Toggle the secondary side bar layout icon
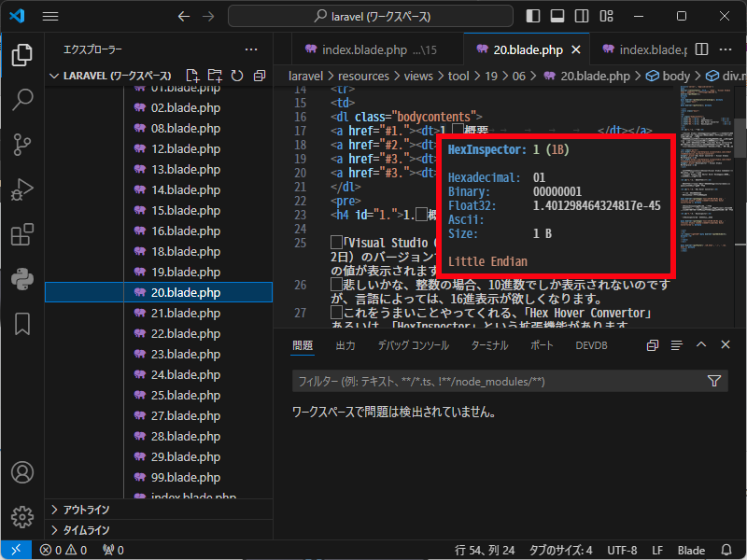Viewport: 747px width, 560px height. (x=582, y=16)
